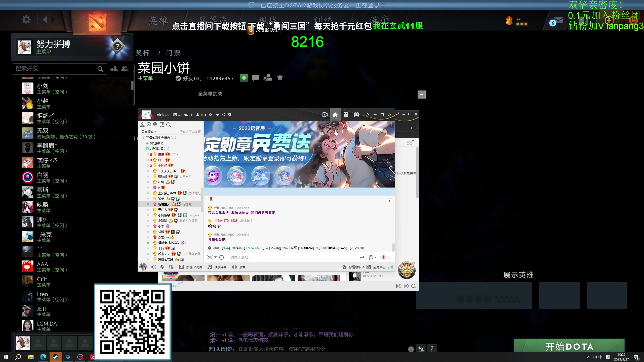Open 英雄 tab in Dota 2 menu
The width and height of the screenshot is (644, 362).
point(158,20)
